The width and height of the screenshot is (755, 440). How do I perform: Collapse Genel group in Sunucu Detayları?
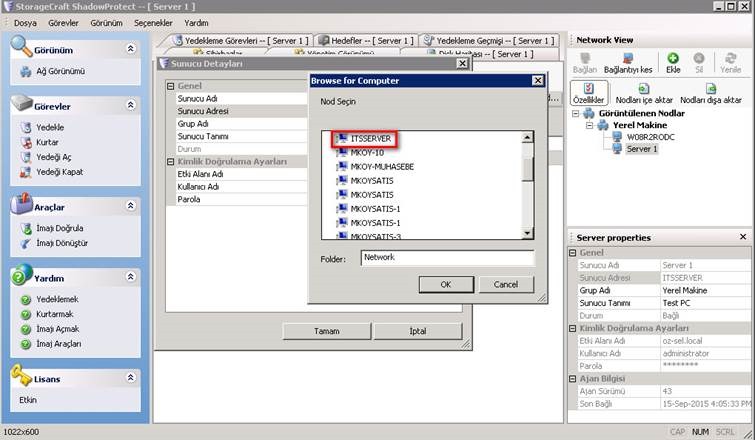pos(170,86)
